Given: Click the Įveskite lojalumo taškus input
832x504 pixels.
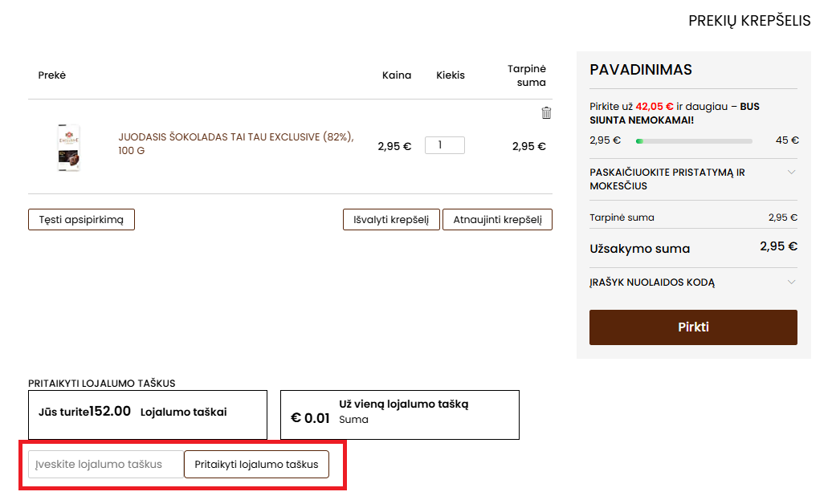Looking at the screenshot, I should pyautogui.click(x=106, y=465).
